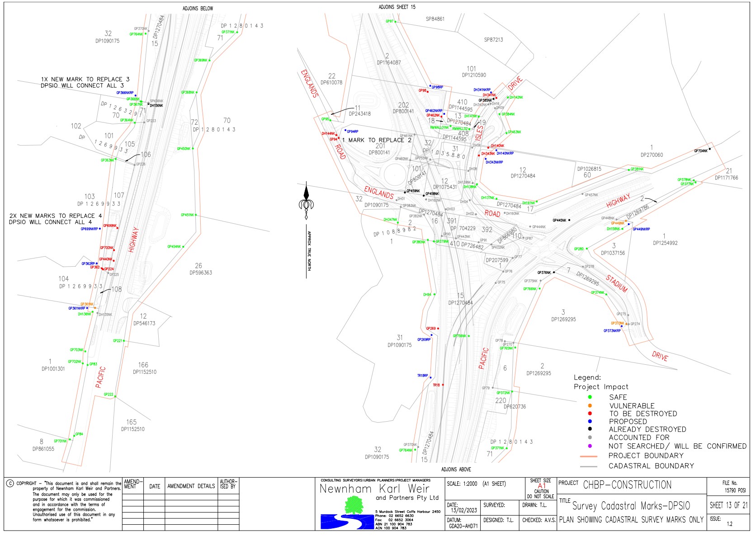Click the STADIUM road name label
Viewport: 756px width, 536px height.
click(x=617, y=283)
